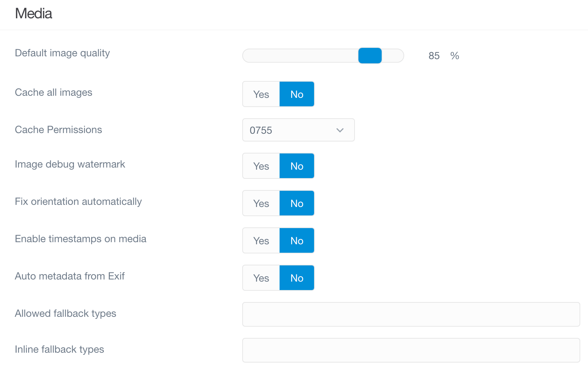
Task: Enable caching of all images by clicking Yes
Action: [261, 94]
